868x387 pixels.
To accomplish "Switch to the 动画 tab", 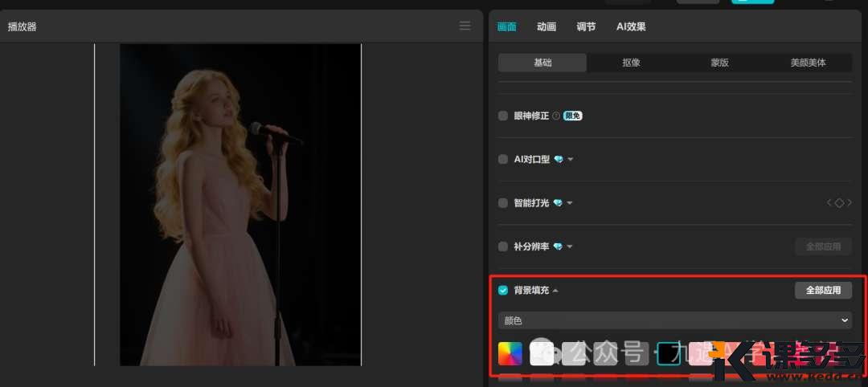I will pos(547,26).
